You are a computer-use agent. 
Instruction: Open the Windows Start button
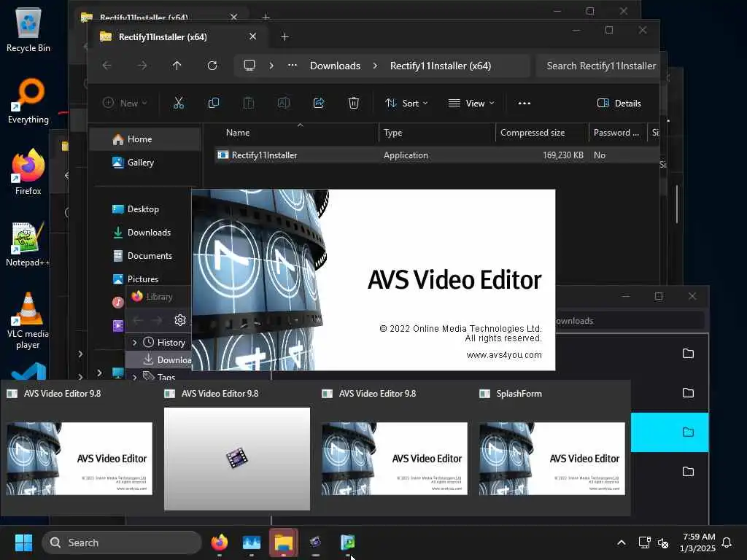click(x=23, y=542)
